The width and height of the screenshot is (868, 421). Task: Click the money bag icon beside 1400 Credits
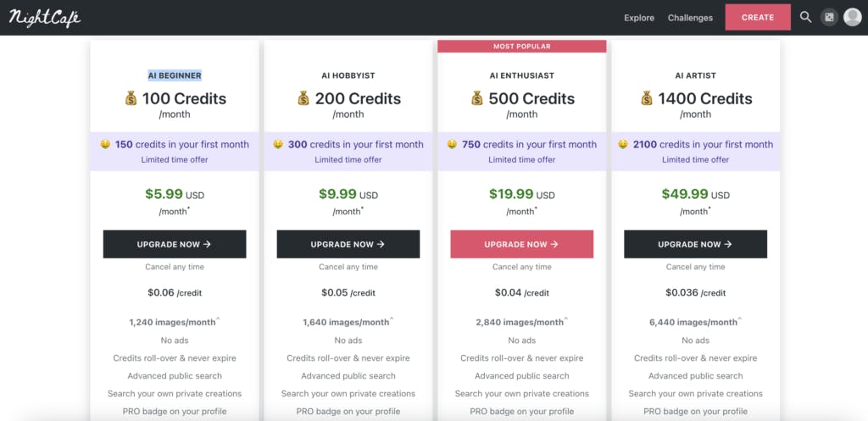[x=647, y=99]
